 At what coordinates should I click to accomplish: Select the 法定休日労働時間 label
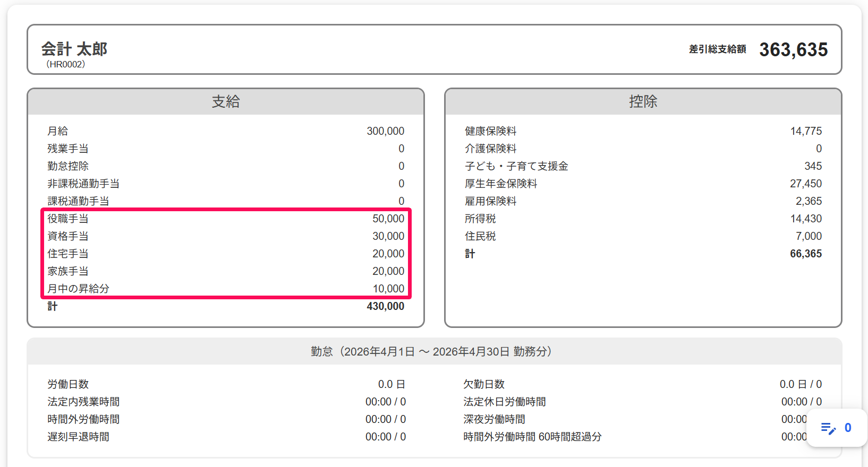pyautogui.click(x=504, y=402)
